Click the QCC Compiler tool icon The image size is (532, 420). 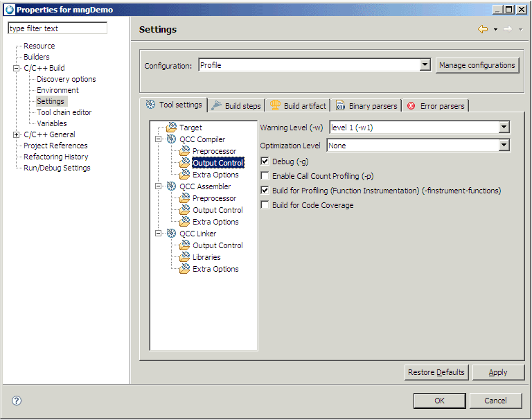(171, 139)
